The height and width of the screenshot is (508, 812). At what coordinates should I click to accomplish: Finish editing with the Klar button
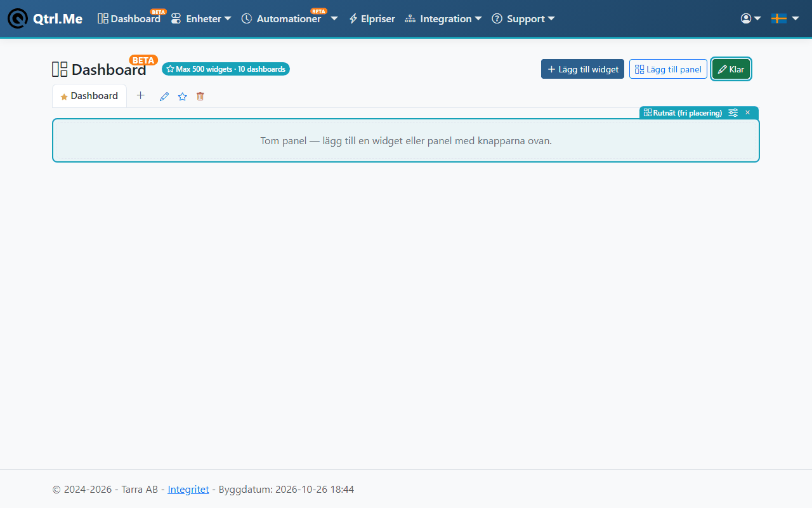[x=731, y=69]
